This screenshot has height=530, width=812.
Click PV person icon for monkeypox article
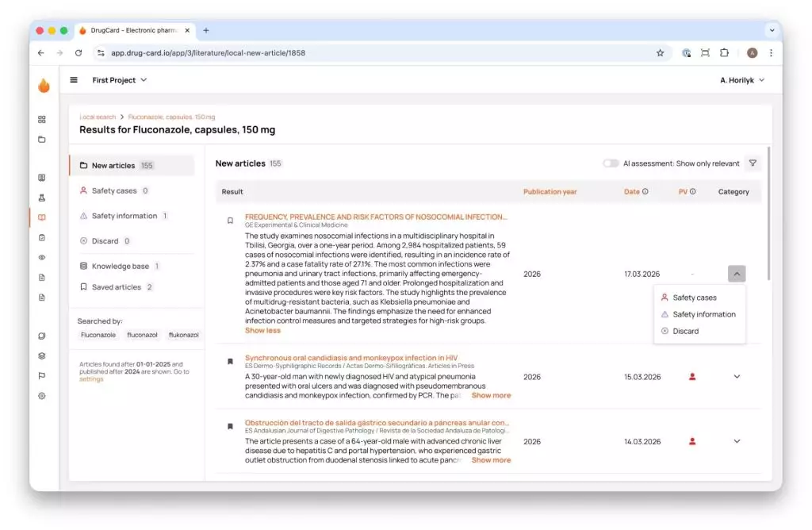692,377
